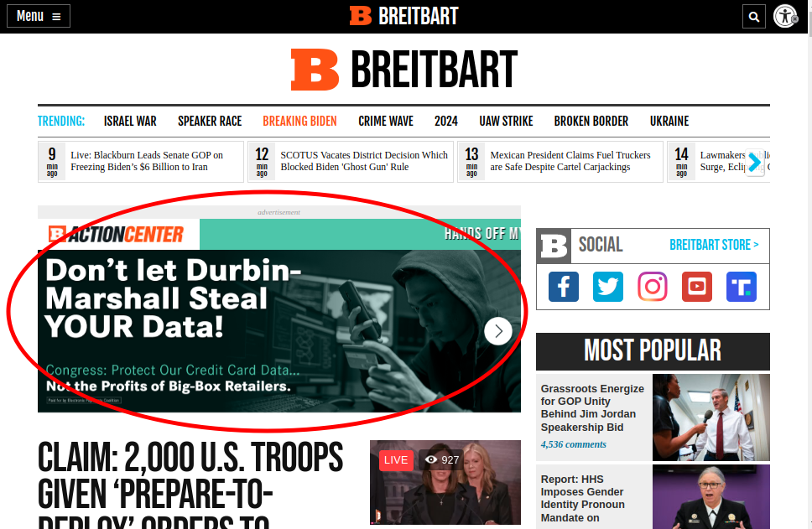Viewport: 812px width, 529px height.
Task: Click the next-slide chevron on the advertisement
Action: [497, 330]
